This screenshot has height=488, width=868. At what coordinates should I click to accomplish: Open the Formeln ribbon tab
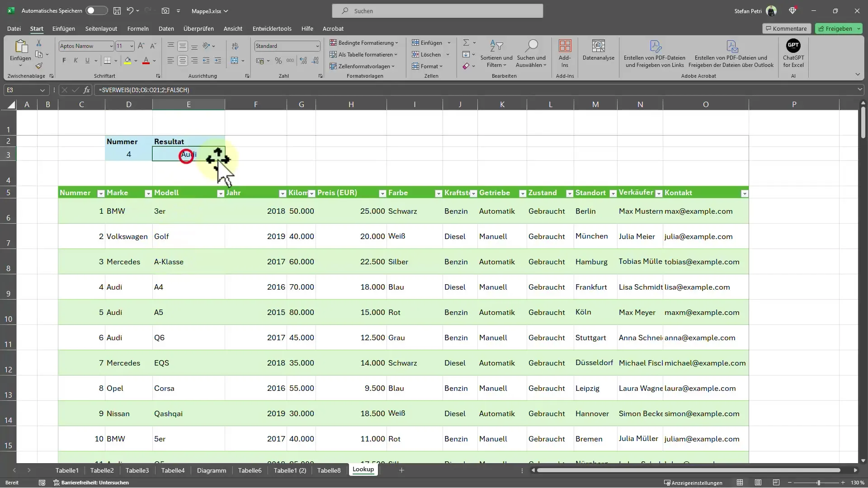pyautogui.click(x=138, y=28)
